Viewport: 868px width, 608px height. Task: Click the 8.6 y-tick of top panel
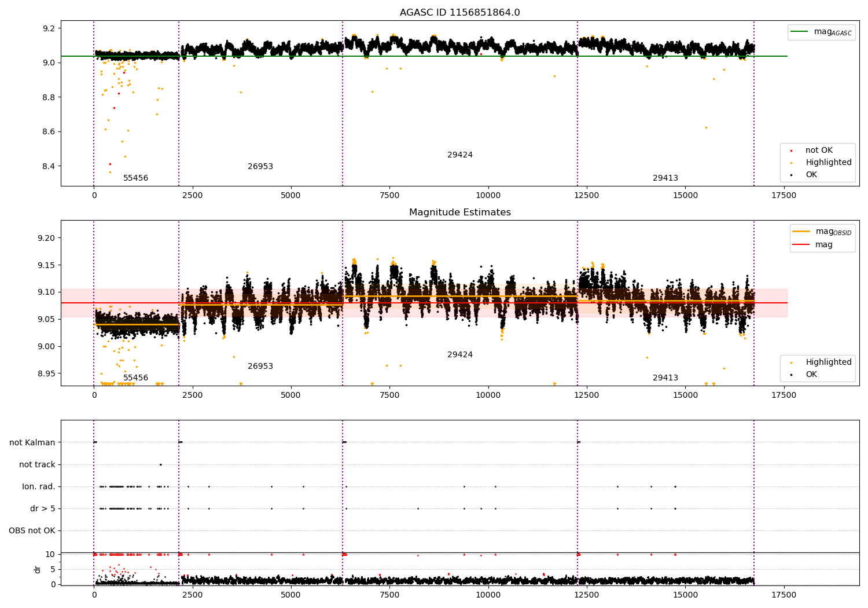49,132
